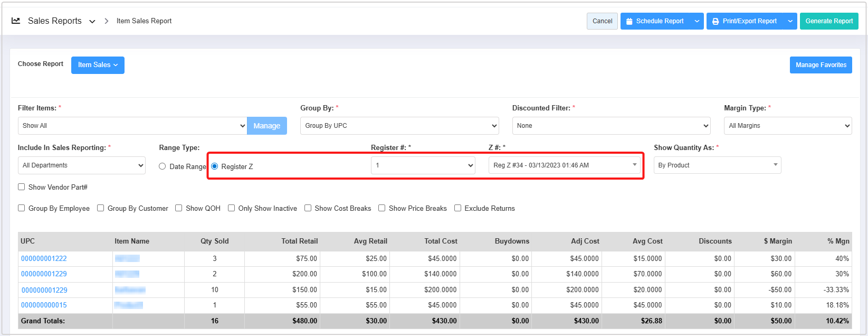The width and height of the screenshot is (868, 336).
Task: Sort by the Qty Sold column header
Action: 214,241
